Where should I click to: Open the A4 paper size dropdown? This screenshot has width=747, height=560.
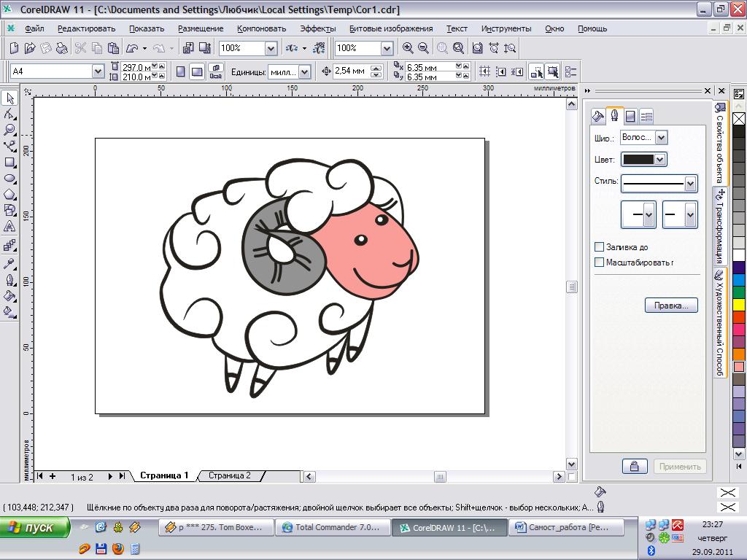[98, 71]
